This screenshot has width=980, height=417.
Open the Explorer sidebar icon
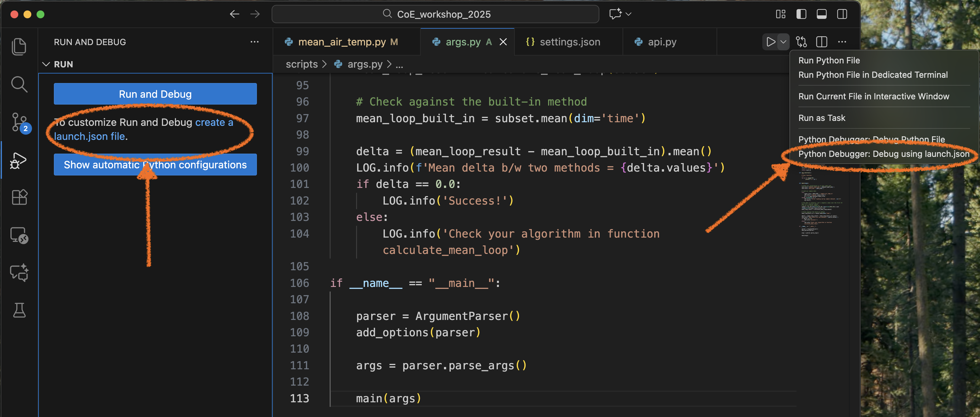pos(19,46)
